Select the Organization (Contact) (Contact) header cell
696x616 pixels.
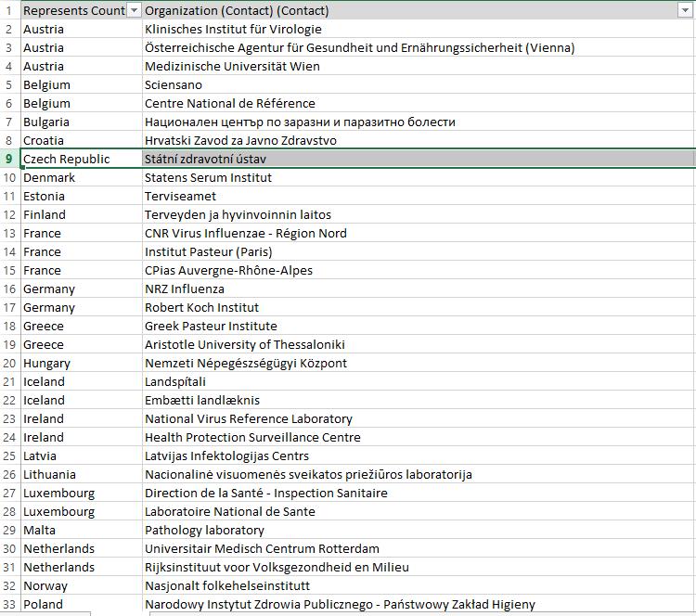(x=419, y=10)
